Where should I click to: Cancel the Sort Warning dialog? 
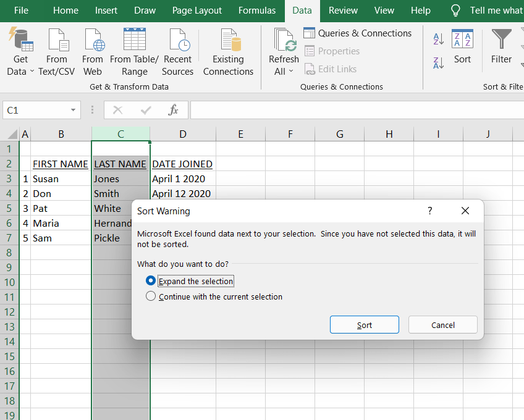click(442, 325)
